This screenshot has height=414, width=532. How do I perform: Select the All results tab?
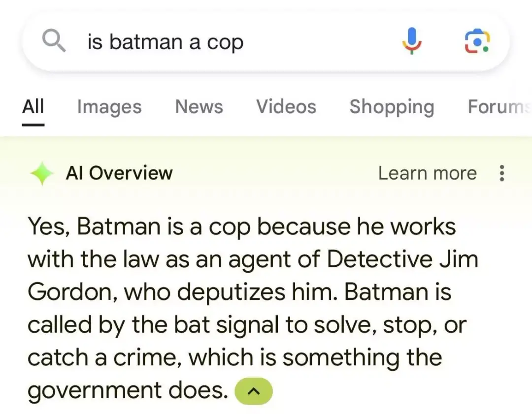(x=33, y=106)
